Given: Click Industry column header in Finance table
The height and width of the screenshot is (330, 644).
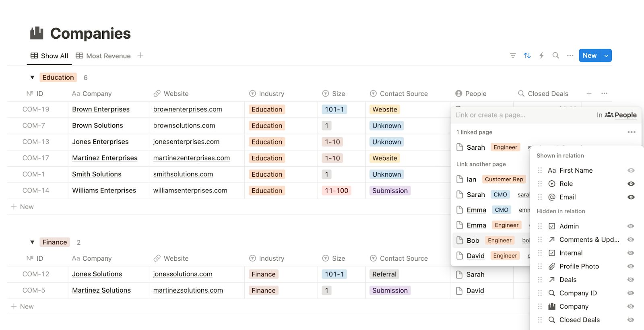Looking at the screenshot, I should click(x=266, y=258).
